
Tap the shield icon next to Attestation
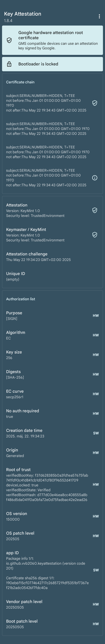[95, 210]
